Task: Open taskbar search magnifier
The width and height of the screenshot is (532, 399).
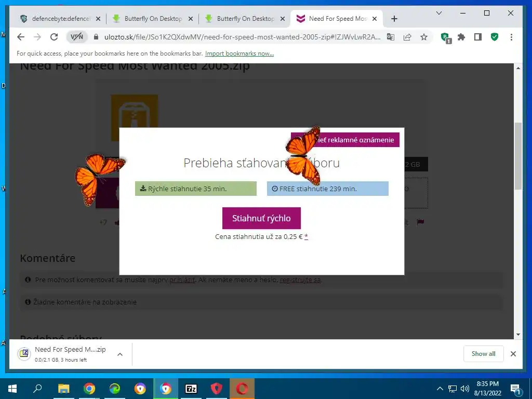Action: pyautogui.click(x=38, y=389)
